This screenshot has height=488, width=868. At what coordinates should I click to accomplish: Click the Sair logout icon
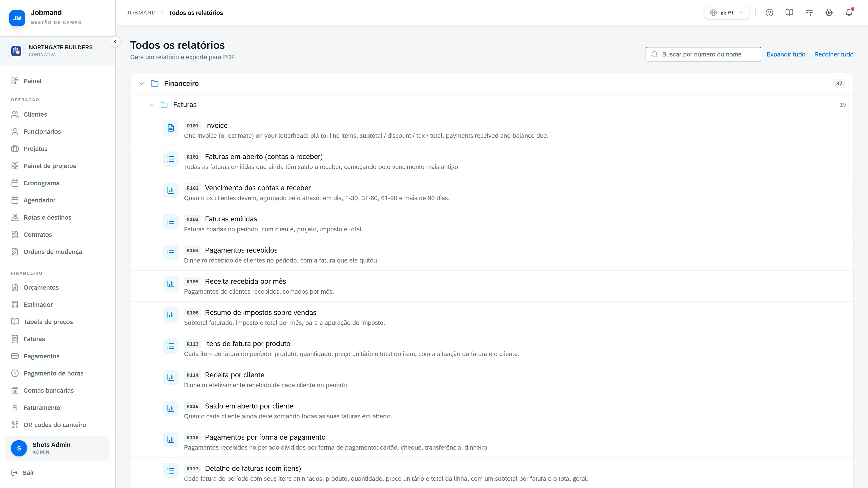(14, 472)
